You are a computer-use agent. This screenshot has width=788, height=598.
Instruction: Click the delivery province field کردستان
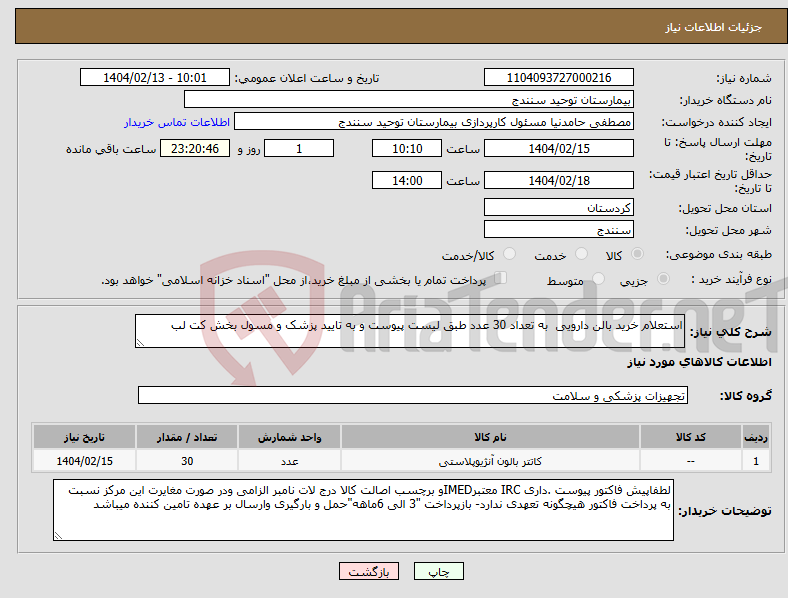pos(559,207)
